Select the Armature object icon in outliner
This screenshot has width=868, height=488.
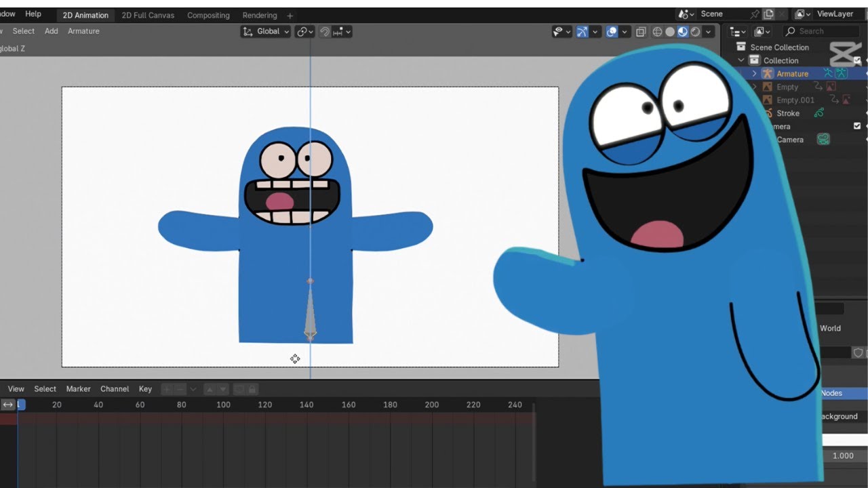click(768, 74)
